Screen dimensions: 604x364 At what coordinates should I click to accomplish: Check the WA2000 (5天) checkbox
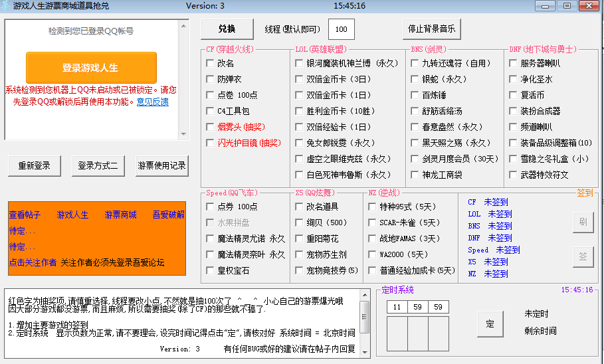(372, 254)
